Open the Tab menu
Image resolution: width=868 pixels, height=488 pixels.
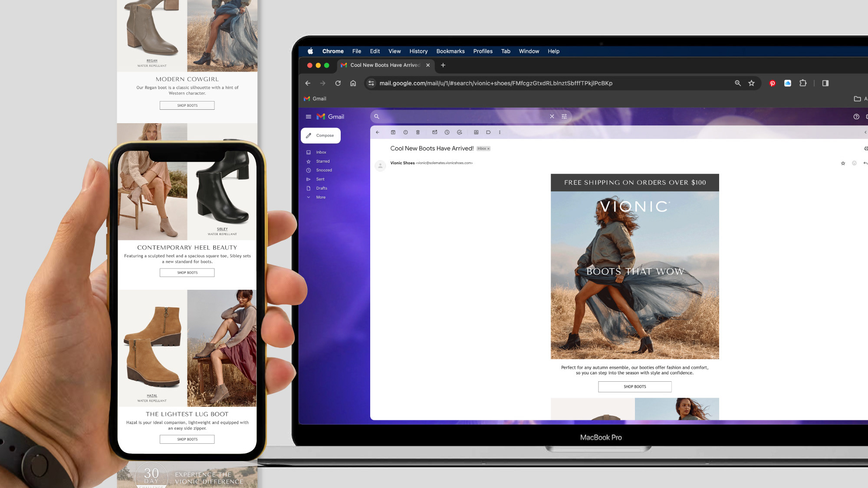tap(506, 51)
